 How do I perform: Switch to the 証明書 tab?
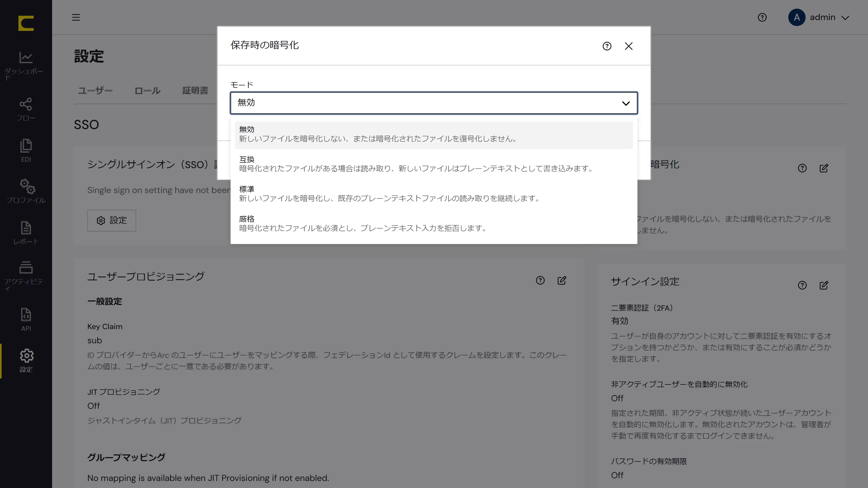click(x=195, y=90)
